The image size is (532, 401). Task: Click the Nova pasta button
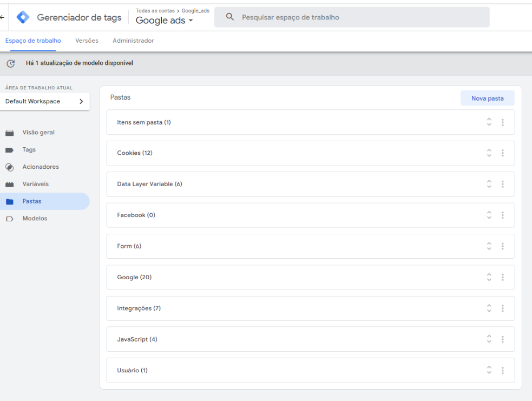click(x=487, y=98)
